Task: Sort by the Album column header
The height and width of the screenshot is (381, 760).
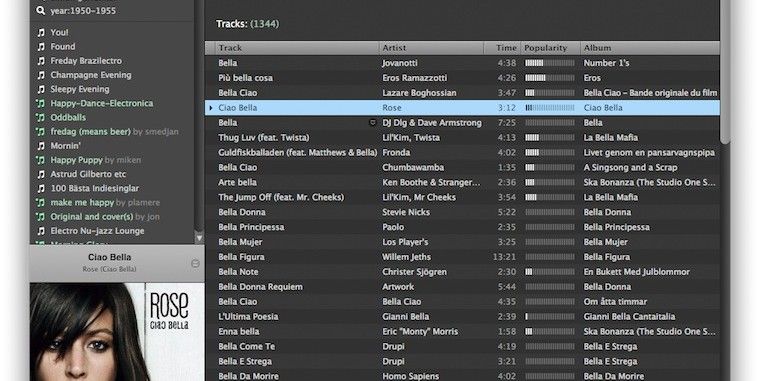Action: click(x=650, y=48)
